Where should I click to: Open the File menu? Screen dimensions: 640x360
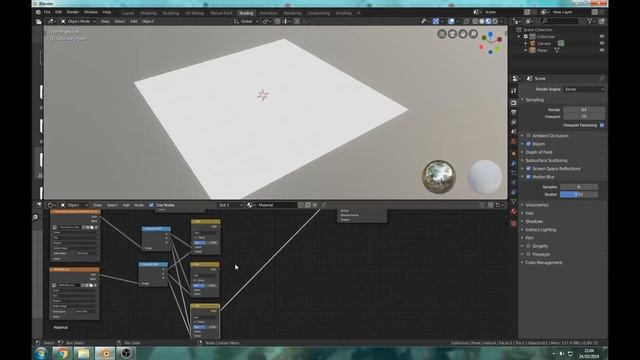(47, 12)
